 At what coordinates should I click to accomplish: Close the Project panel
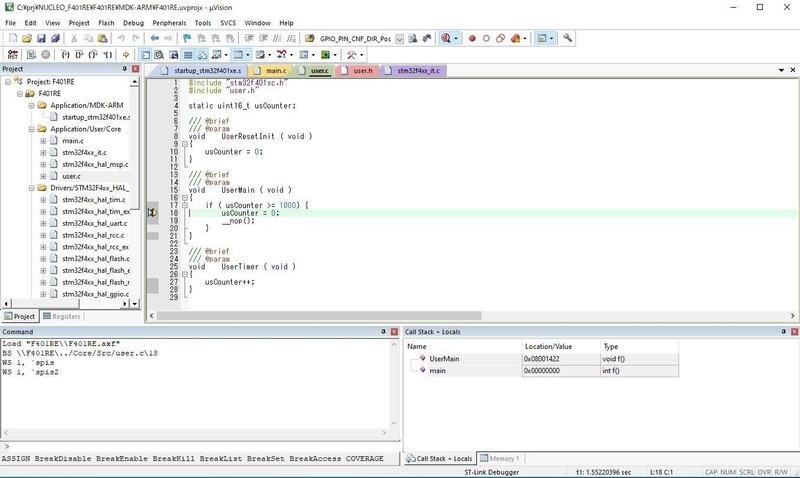click(136, 69)
